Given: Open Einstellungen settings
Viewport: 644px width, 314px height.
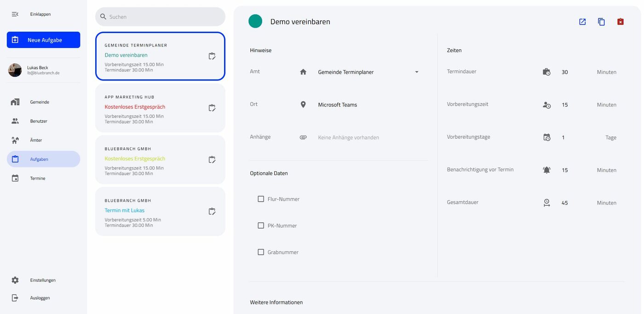Looking at the screenshot, I should coord(43,280).
